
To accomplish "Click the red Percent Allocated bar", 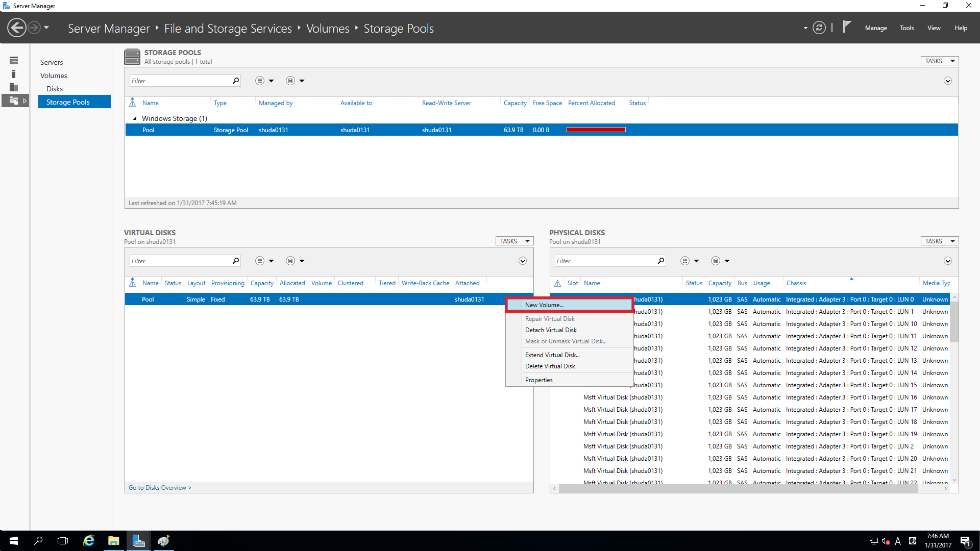I will tap(596, 130).
